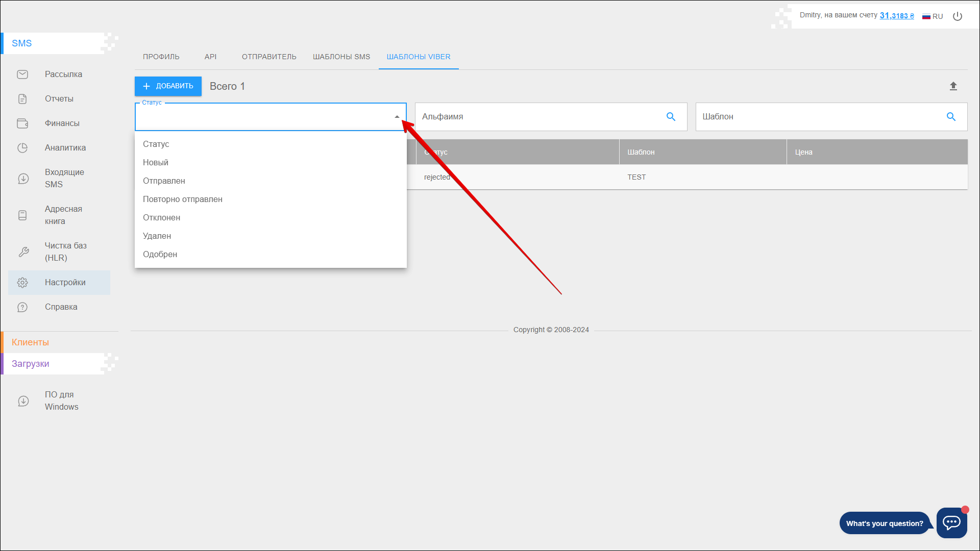Click the pie chart icon beside Аналитика
Screen dimensions: 980x551
click(x=22, y=148)
